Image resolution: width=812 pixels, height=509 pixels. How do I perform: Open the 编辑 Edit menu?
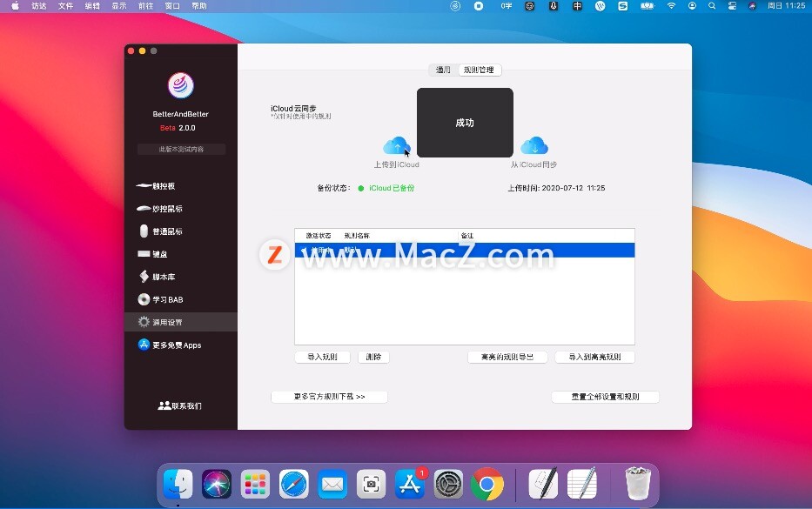coord(92,6)
